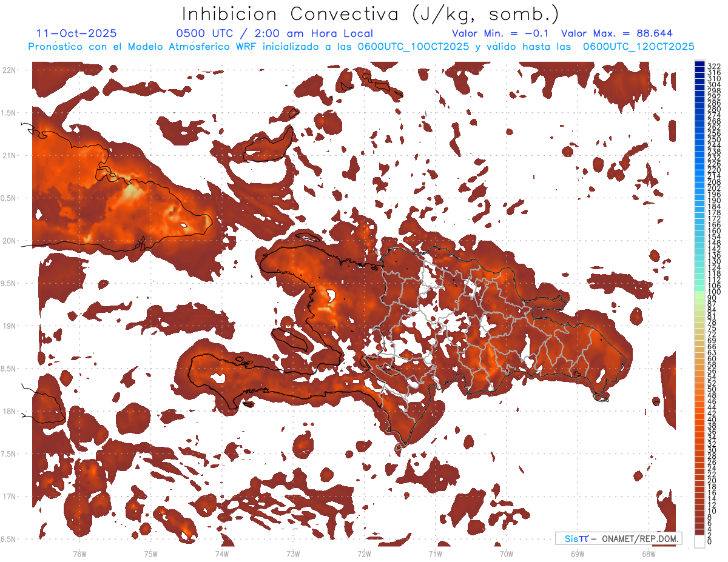Screen dimensions: 728x562
Task: Click the '322' value on the color scale
Action: coord(714,66)
